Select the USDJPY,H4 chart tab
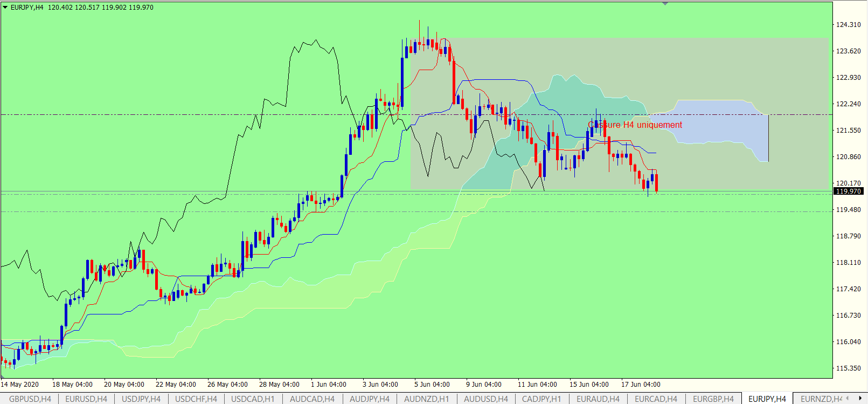Screen dimensions: 868x404 click(141, 399)
